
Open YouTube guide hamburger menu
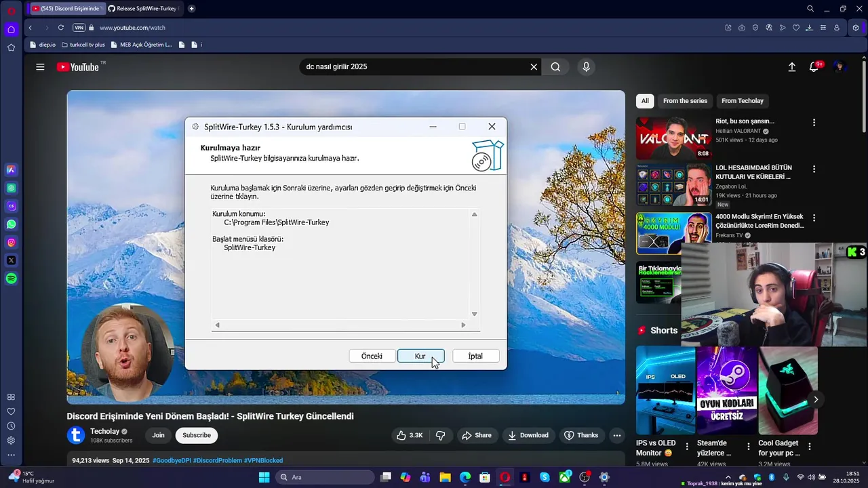(40, 67)
